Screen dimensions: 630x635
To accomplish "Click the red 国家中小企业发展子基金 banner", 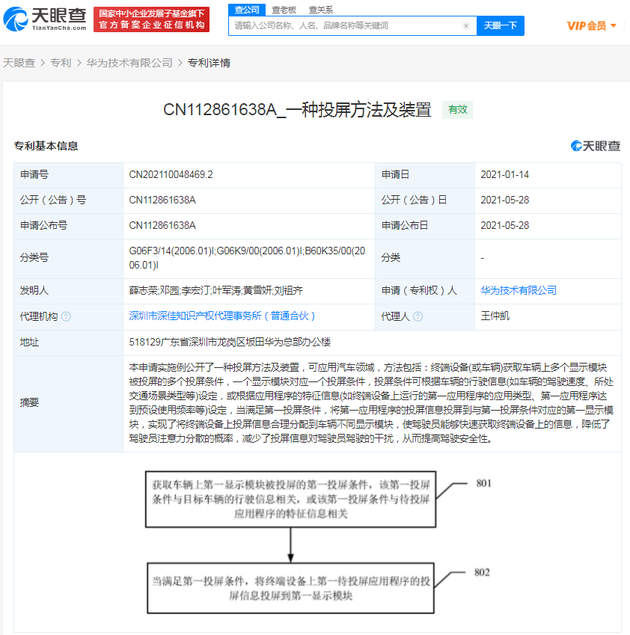I will click(x=153, y=19).
